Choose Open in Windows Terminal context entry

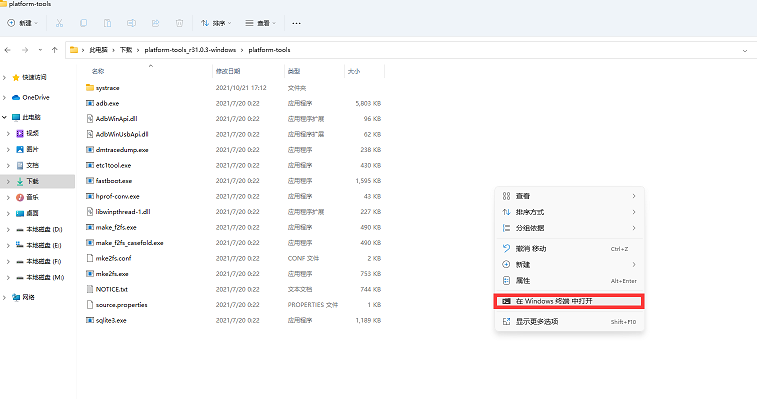570,301
